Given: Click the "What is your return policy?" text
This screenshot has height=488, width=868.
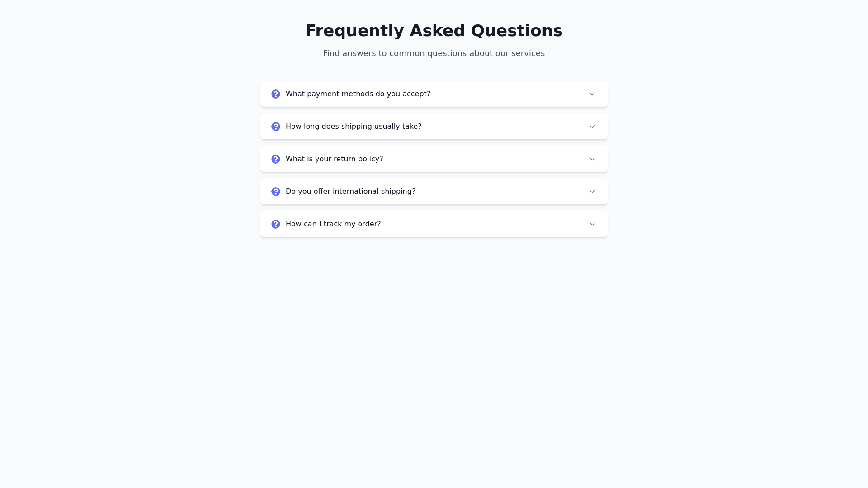Looking at the screenshot, I should [x=334, y=159].
